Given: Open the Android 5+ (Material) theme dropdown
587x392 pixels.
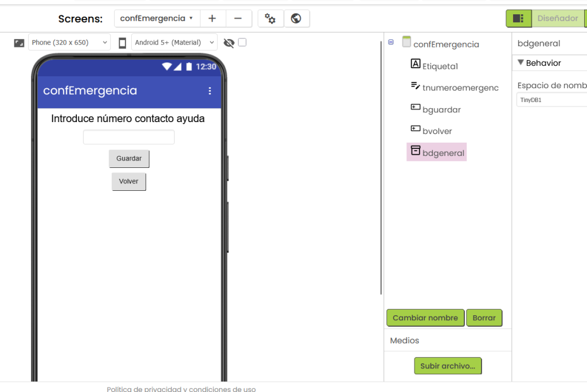Looking at the screenshot, I should pyautogui.click(x=174, y=42).
